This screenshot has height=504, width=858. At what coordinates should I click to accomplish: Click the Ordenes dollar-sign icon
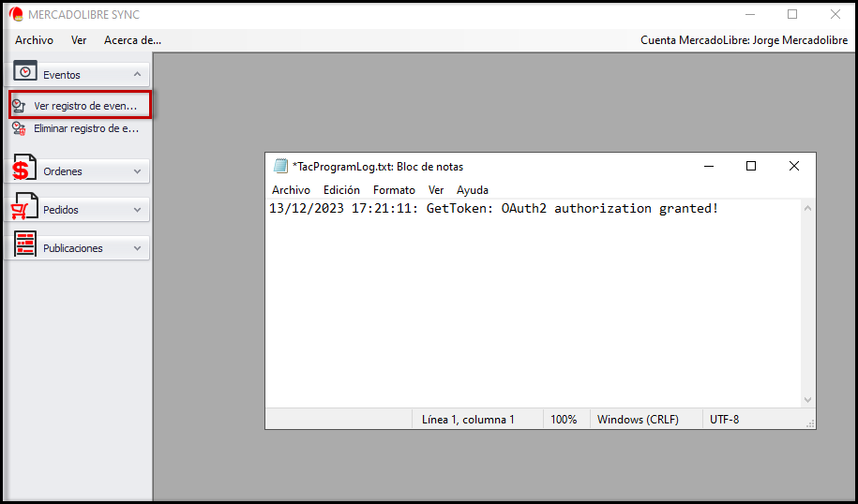23,169
